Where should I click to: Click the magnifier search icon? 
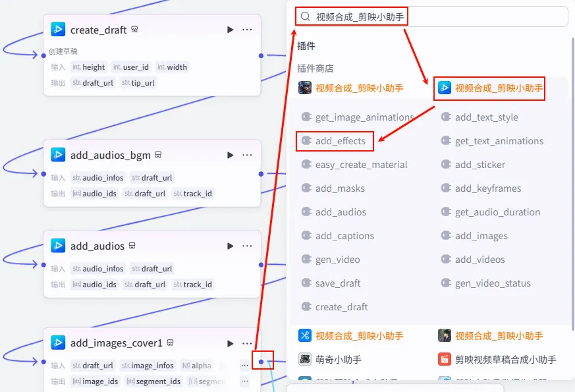pos(305,16)
